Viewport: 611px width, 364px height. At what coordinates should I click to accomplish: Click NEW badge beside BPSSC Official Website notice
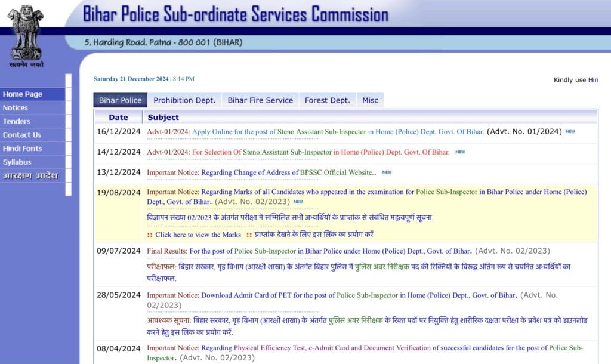point(387,172)
